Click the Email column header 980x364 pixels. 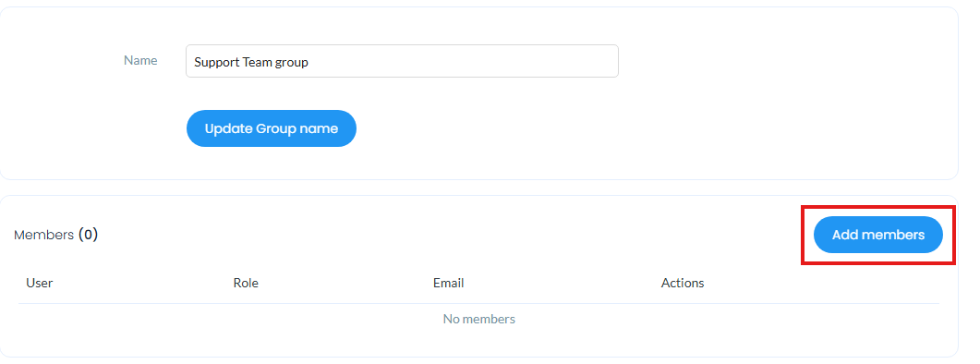(x=448, y=283)
